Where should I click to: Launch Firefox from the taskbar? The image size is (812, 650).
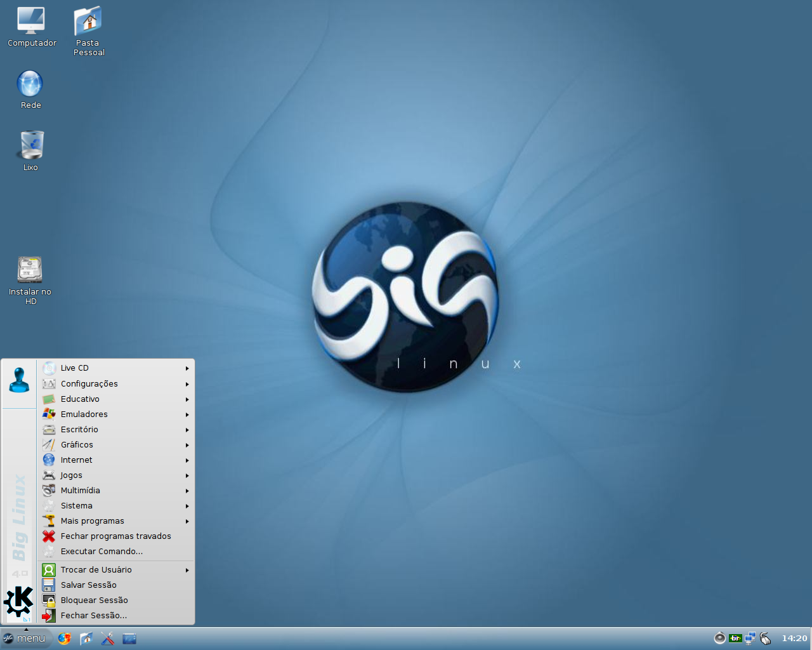click(65, 639)
